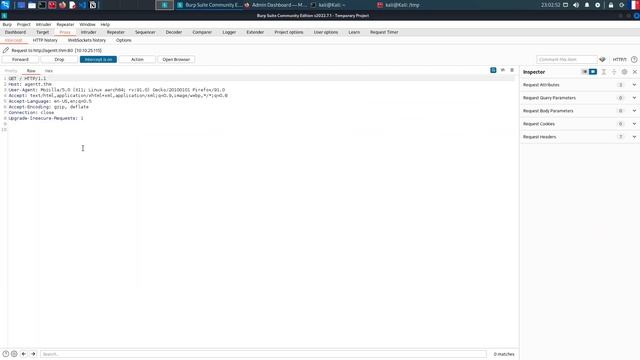Select the highlighted Inspector layout view icon

(593, 72)
